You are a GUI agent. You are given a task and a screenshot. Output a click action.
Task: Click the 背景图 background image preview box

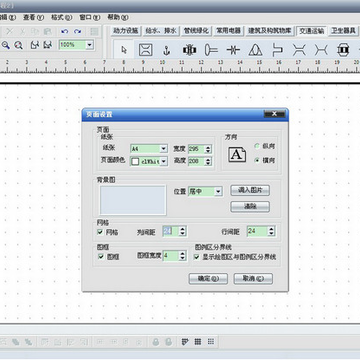[x=133, y=200]
